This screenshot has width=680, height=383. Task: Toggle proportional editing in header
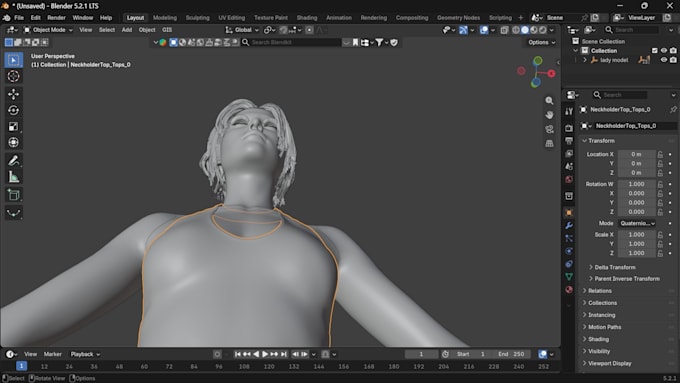coord(309,30)
